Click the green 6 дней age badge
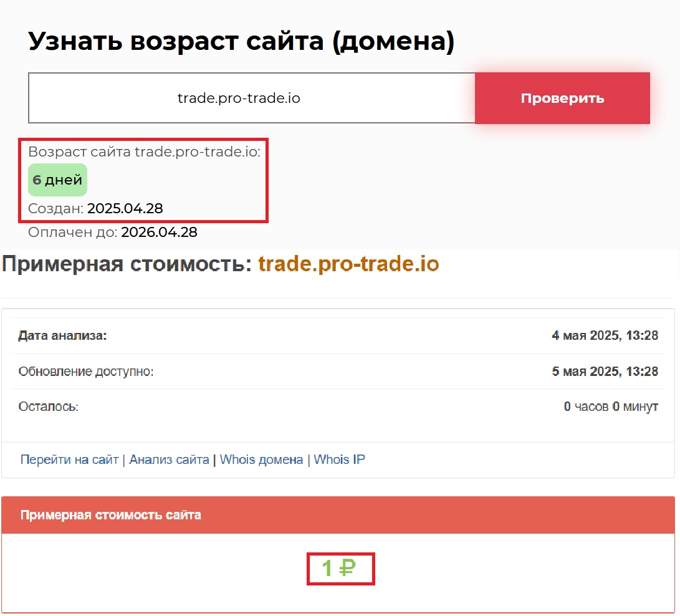This screenshot has width=680, height=616. pyautogui.click(x=57, y=180)
